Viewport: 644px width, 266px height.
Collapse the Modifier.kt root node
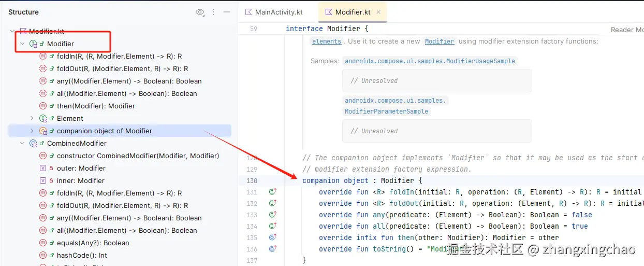pos(12,31)
